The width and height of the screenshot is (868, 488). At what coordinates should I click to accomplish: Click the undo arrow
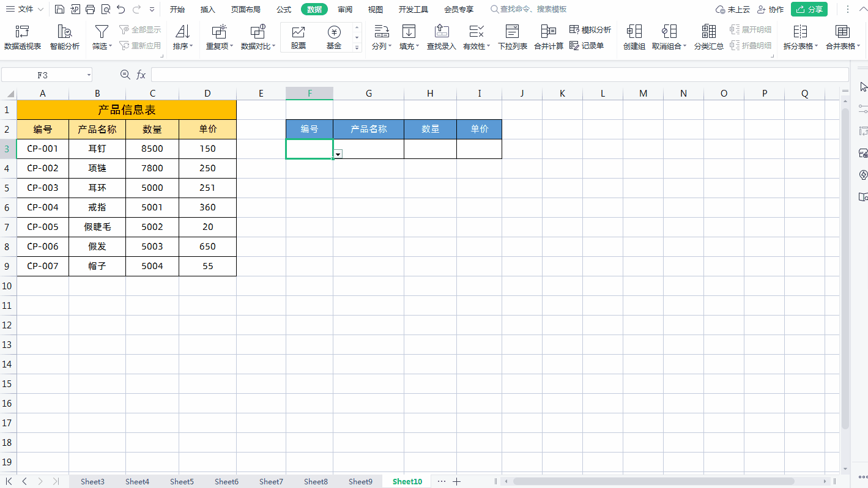pyautogui.click(x=121, y=9)
